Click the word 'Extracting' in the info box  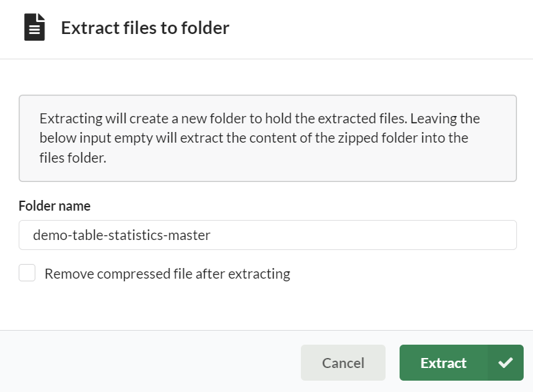(x=69, y=119)
